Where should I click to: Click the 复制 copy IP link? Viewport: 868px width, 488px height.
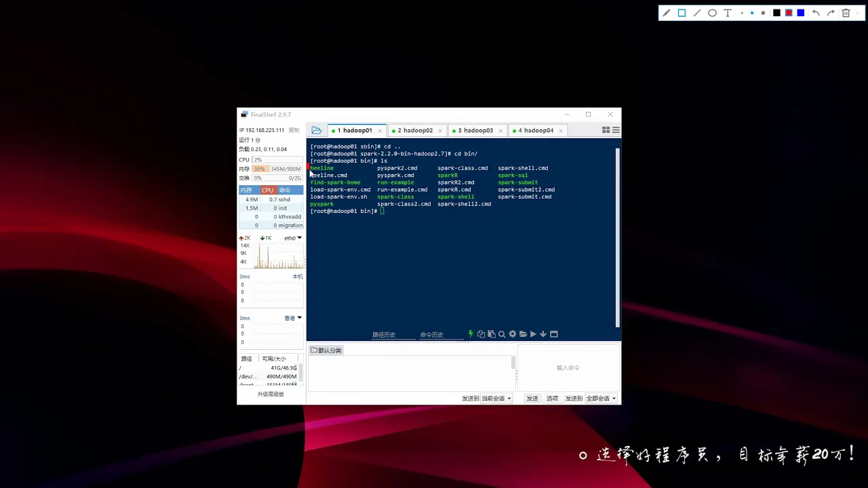tap(294, 130)
